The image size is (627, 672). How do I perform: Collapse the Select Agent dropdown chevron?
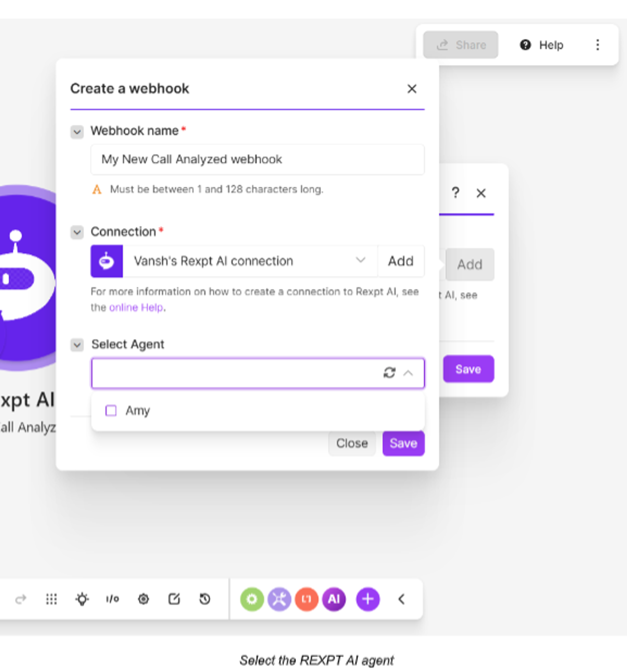click(408, 373)
